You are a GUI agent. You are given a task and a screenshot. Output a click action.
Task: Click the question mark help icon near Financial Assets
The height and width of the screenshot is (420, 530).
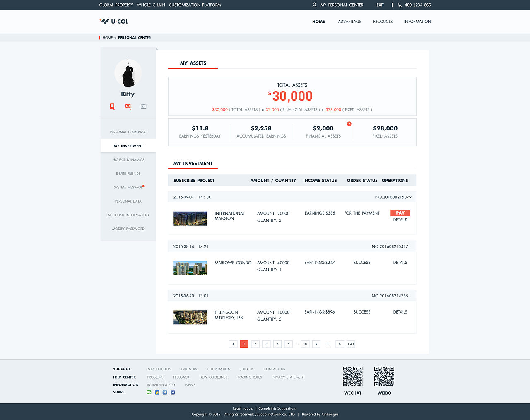click(x=349, y=124)
